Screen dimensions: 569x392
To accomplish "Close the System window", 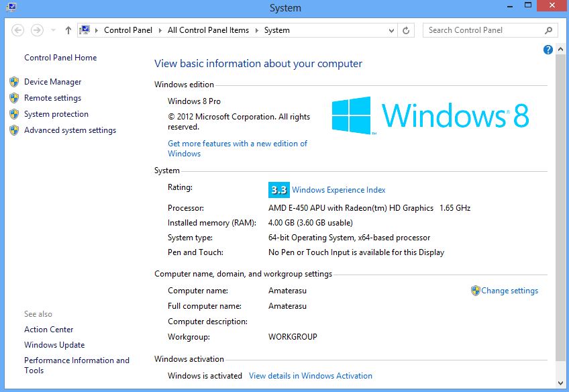I will tap(552, 5).
